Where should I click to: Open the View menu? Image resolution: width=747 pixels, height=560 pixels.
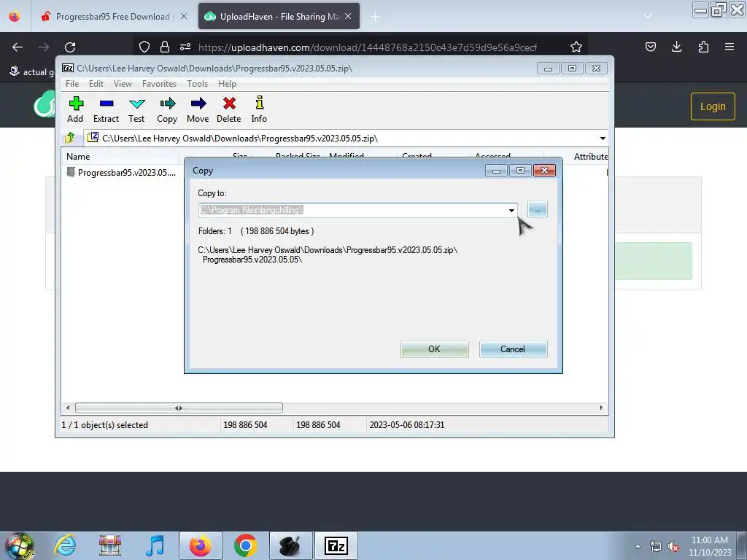point(123,83)
